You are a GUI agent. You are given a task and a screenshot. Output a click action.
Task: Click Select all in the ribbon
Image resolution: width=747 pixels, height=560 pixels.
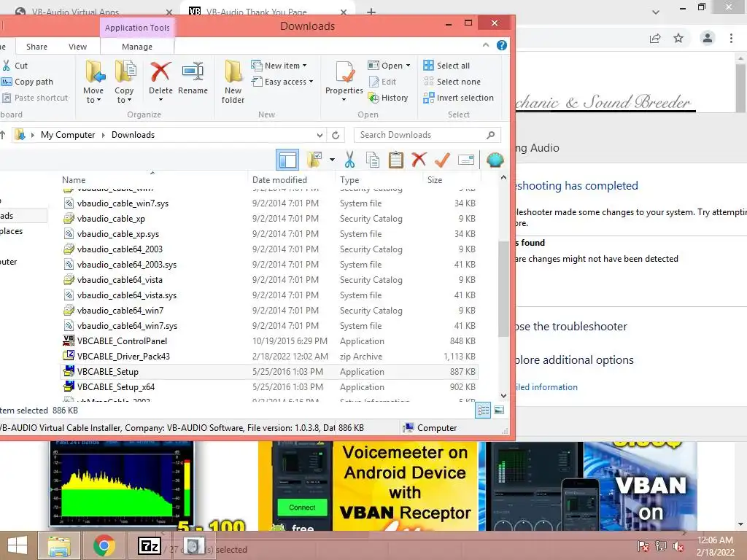pyautogui.click(x=446, y=66)
